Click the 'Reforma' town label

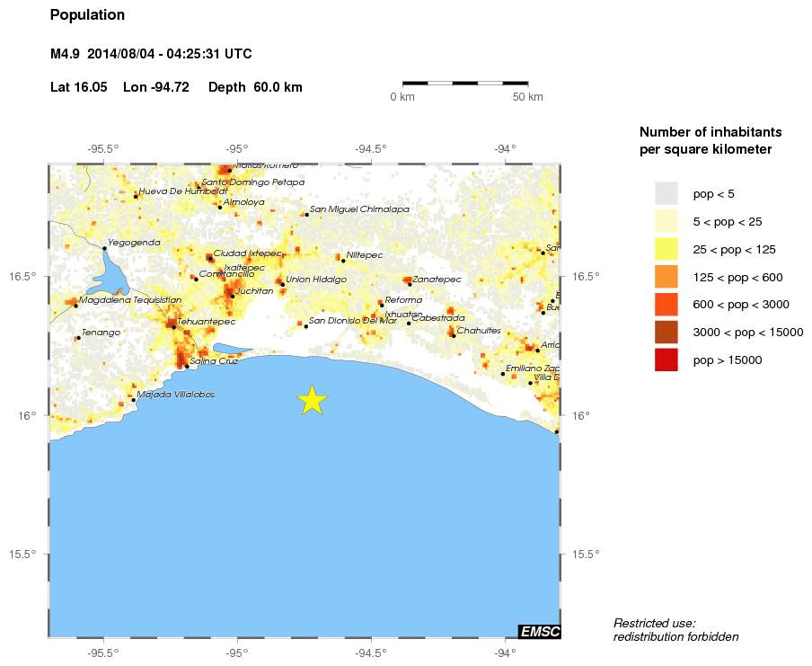[x=403, y=300]
